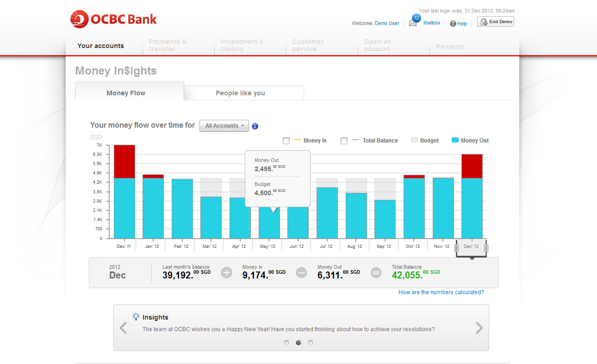Enable the Total Balance line checkbox
This screenshot has width=597, height=364.
pos(344,141)
